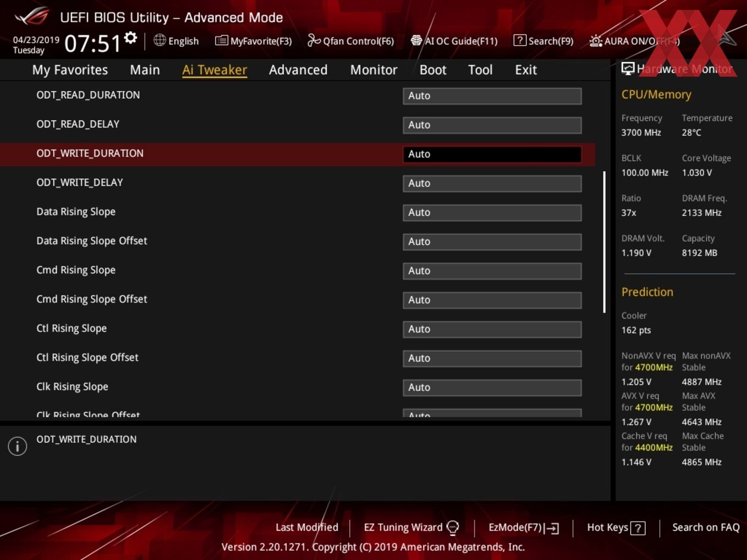Open the Advanced tab
747x560 pixels.
click(298, 70)
